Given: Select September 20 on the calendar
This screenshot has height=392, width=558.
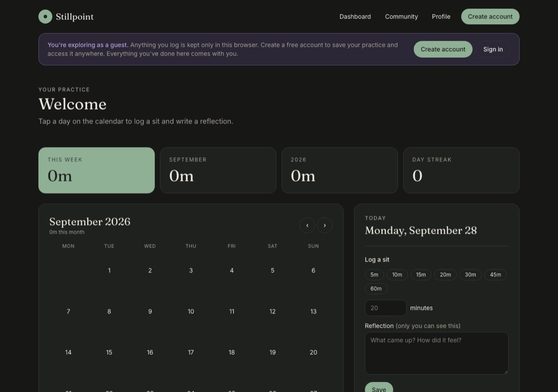Looking at the screenshot, I should (313, 352).
